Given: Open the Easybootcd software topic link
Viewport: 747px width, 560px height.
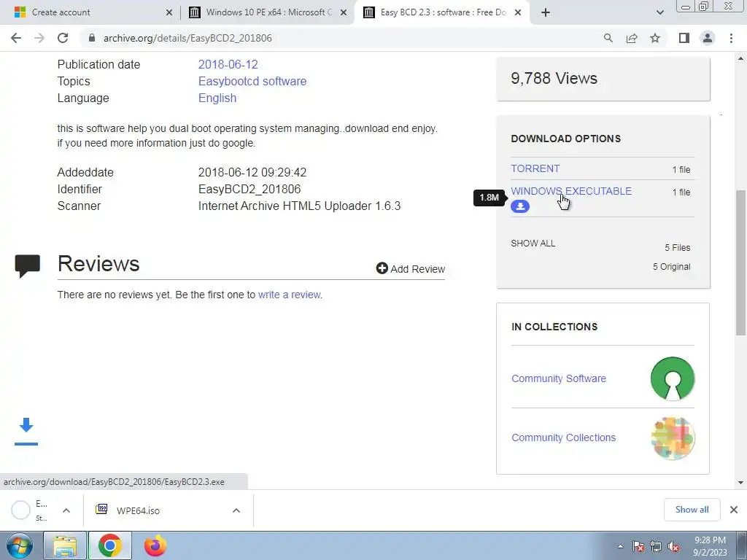Looking at the screenshot, I should coord(252,82).
